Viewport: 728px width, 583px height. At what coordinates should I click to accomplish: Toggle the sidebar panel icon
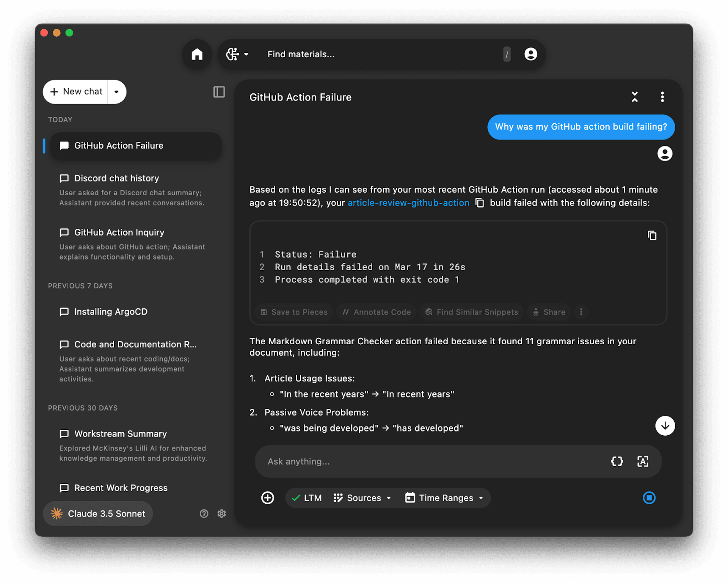click(x=219, y=92)
